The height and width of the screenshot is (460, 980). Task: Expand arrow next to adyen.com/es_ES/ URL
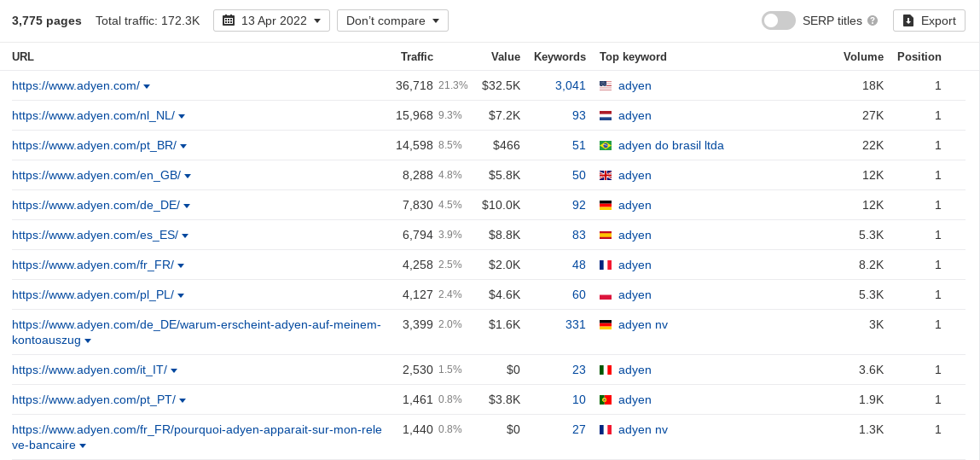click(185, 236)
